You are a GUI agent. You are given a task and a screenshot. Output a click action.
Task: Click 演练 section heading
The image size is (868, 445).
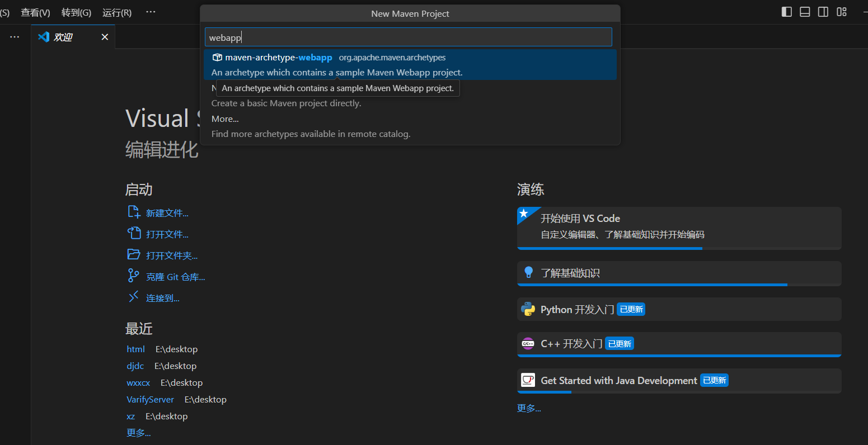pos(531,190)
